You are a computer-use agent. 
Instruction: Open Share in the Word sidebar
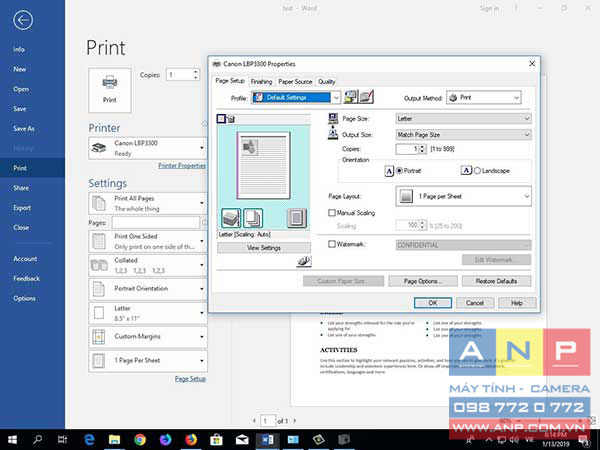(x=21, y=188)
